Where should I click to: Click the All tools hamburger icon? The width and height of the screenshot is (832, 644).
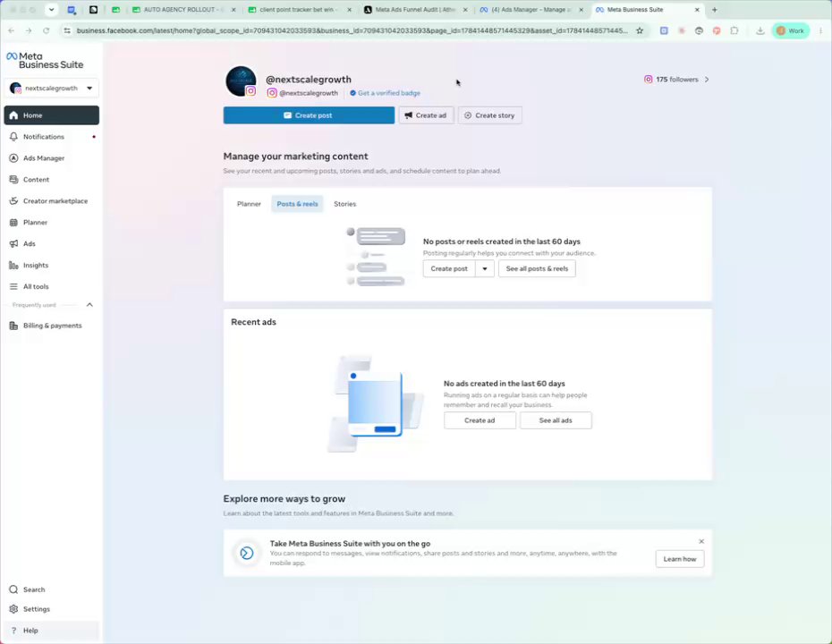(x=13, y=286)
